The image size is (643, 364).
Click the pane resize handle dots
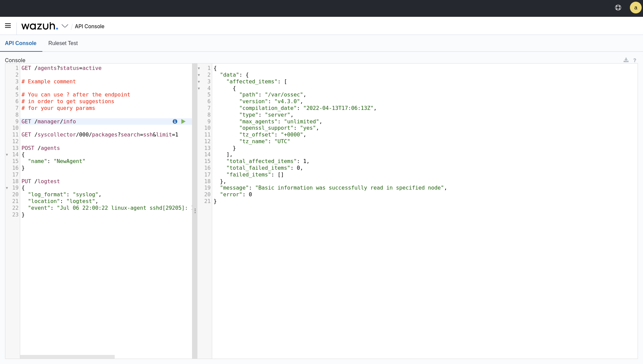(x=196, y=211)
